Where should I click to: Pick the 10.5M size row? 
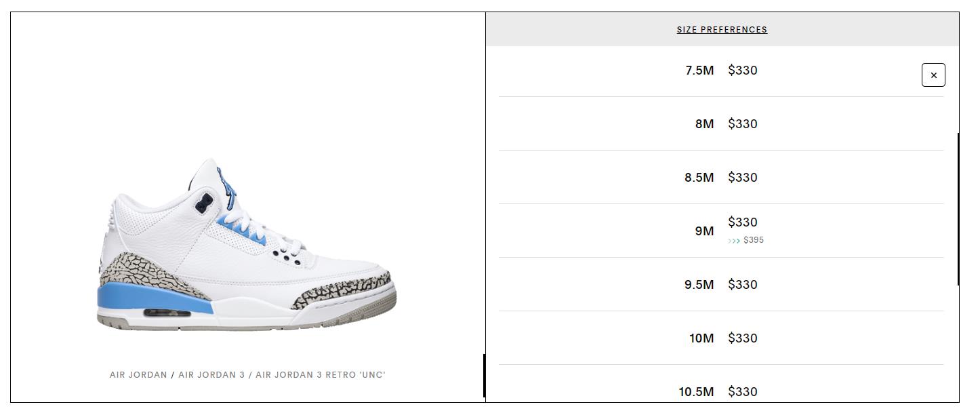[696, 392]
